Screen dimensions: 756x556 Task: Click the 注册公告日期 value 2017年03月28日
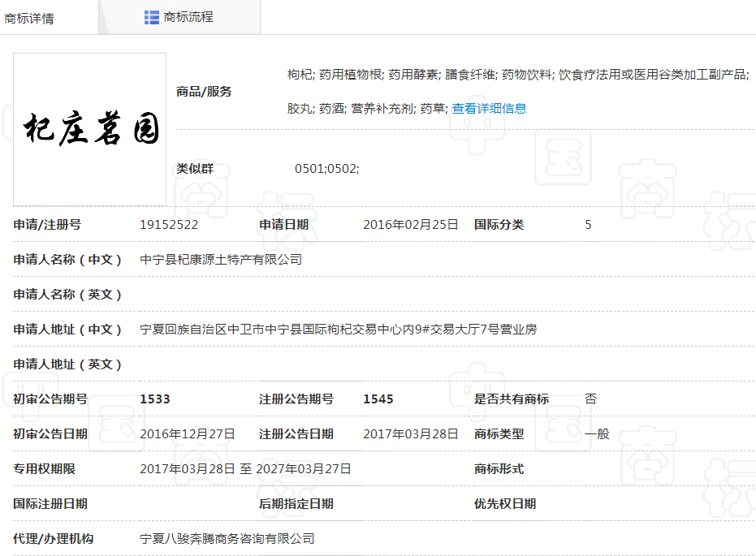point(411,434)
